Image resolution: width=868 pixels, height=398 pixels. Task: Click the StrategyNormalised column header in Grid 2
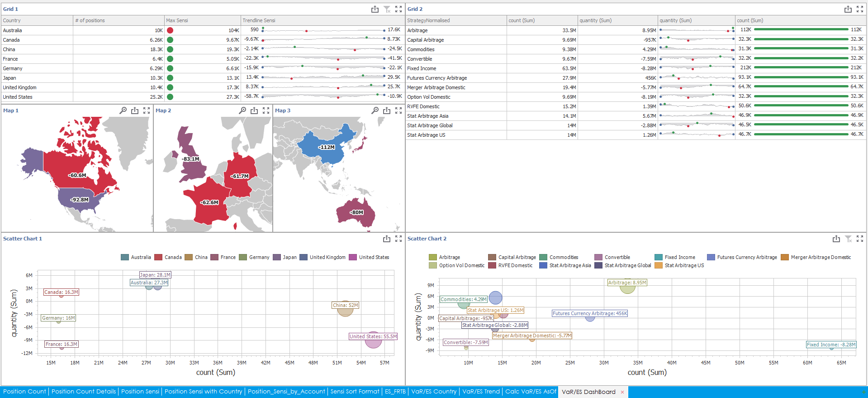[x=455, y=20]
